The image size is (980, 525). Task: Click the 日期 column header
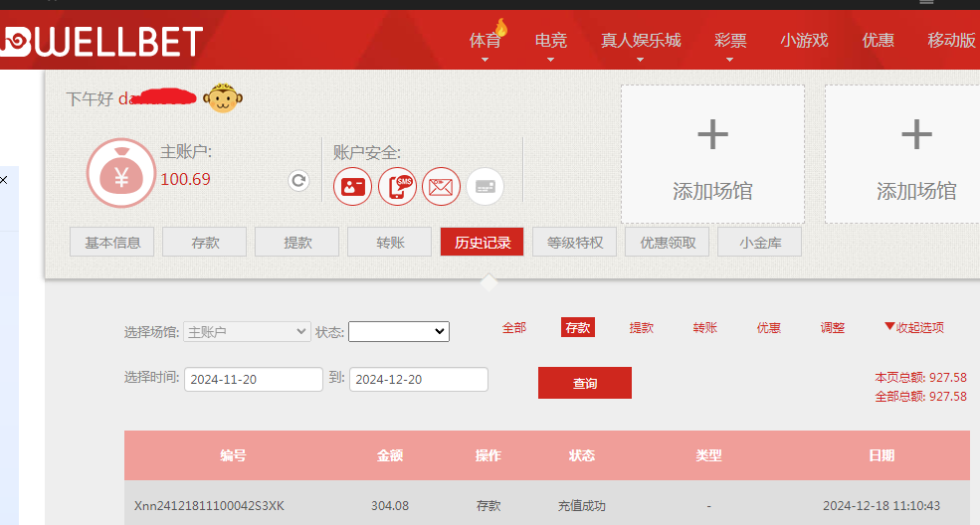tap(882, 455)
